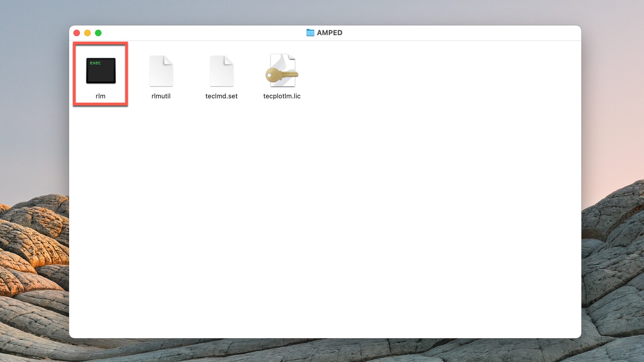The width and height of the screenshot is (644, 362).
Task: Click the rlm filename label
Action: point(100,96)
